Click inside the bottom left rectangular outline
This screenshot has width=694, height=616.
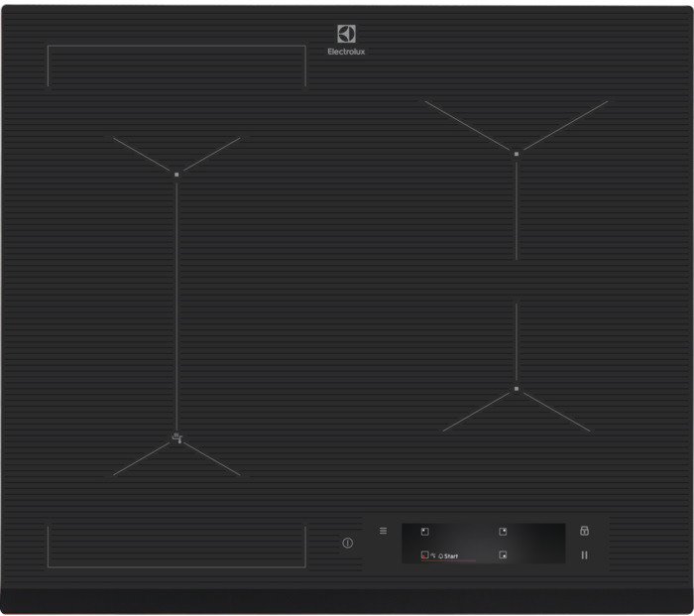point(176,547)
